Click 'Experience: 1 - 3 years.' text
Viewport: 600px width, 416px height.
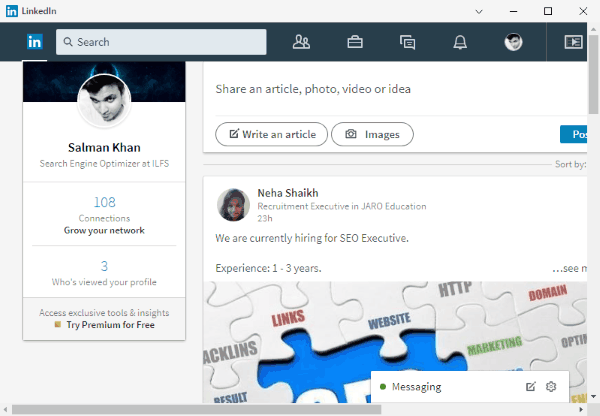tap(268, 268)
